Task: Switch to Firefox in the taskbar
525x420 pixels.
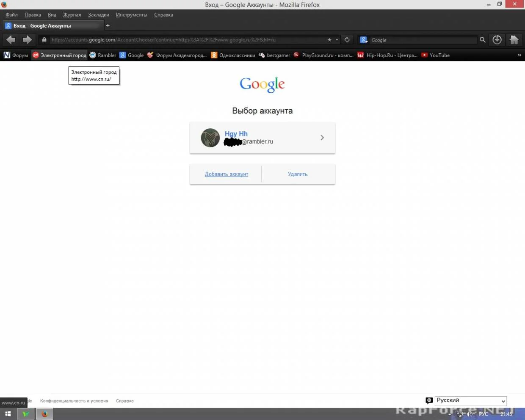Action: click(44, 414)
